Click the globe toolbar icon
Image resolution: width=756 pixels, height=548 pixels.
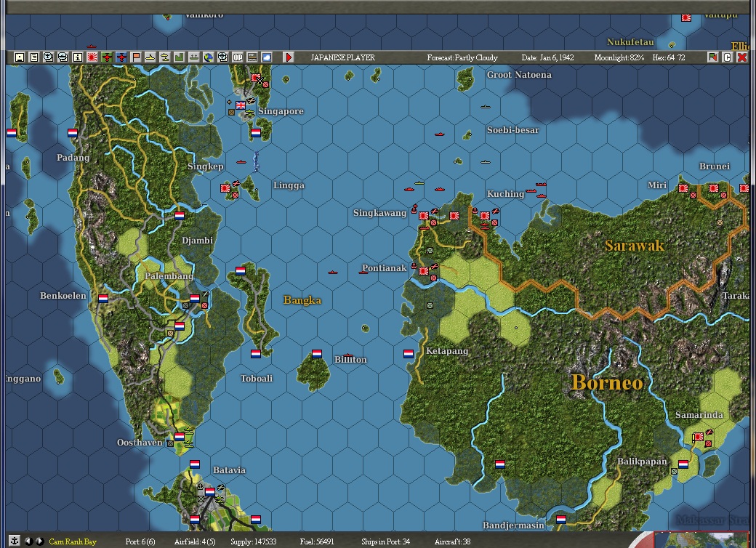point(209,57)
